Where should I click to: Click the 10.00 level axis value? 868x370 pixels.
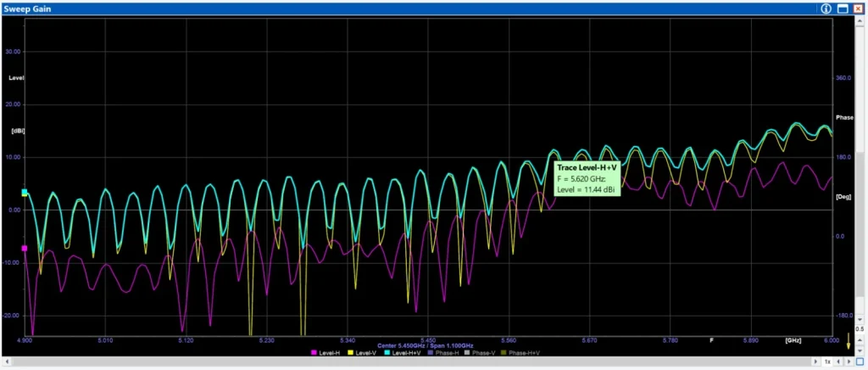13,157
